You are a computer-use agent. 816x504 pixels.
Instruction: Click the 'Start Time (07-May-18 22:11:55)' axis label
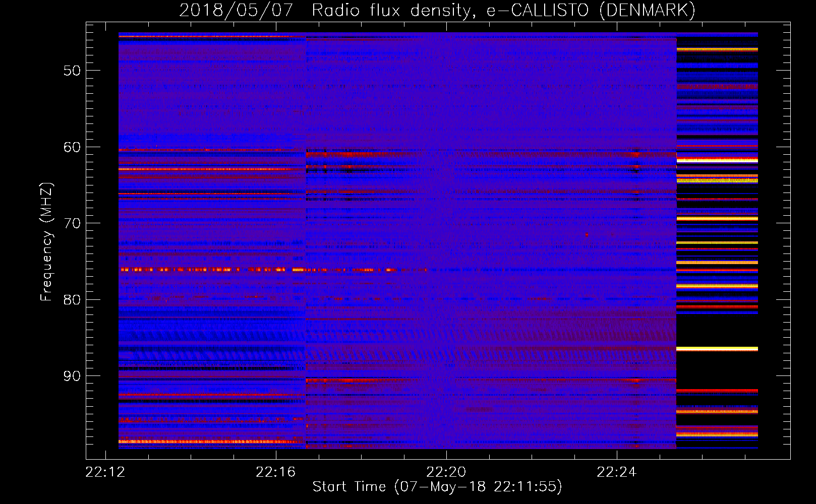pyautogui.click(x=437, y=486)
